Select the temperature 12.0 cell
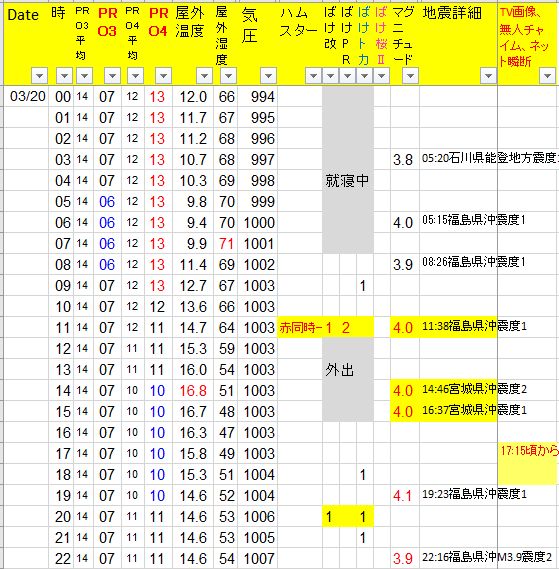The width and height of the screenshot is (559, 569). 193,97
